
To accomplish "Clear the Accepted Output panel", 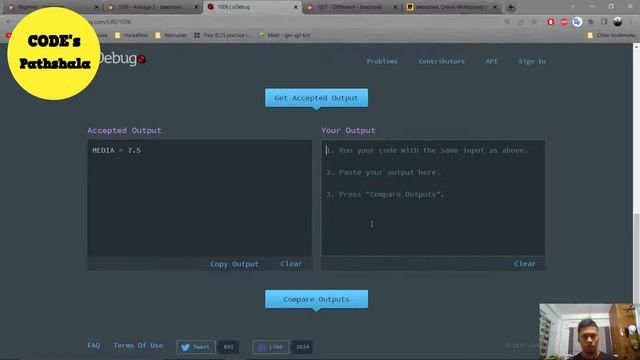I will [x=291, y=264].
